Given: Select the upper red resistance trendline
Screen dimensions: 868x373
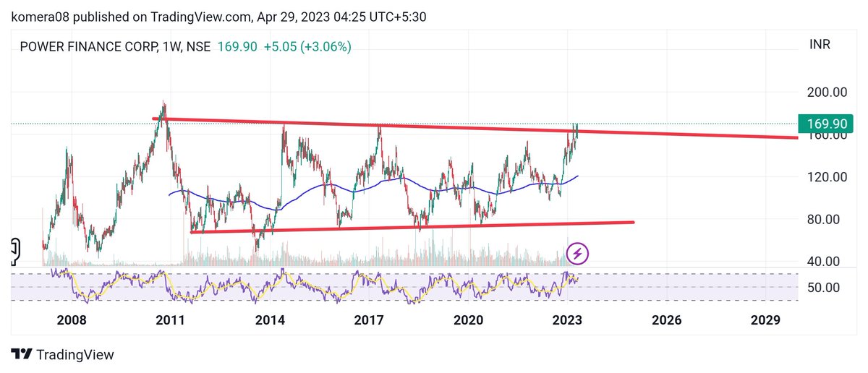Looking at the screenshot, I should [x=474, y=128].
